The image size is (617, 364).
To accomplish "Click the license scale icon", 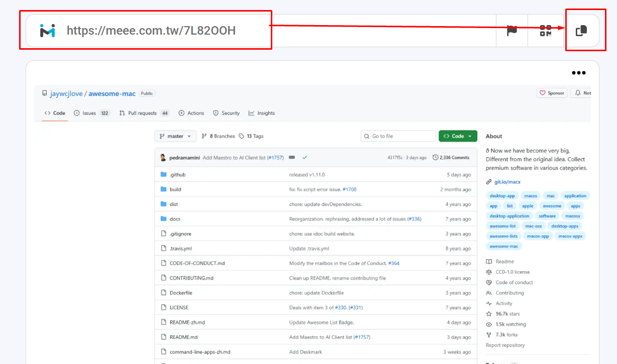I will pos(489,272).
